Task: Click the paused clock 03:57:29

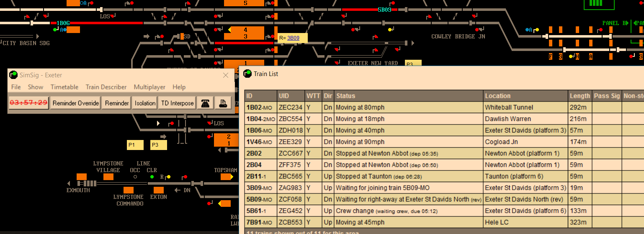Action: coord(29,103)
